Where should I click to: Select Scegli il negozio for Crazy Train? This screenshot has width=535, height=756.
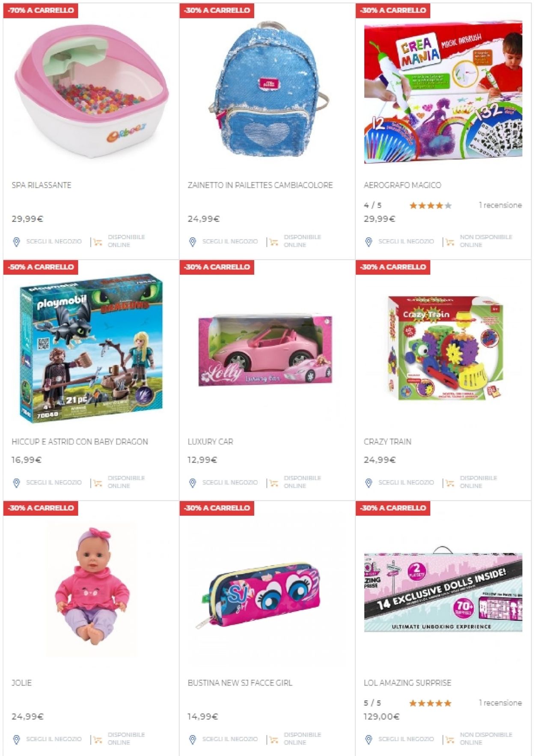pyautogui.click(x=406, y=482)
